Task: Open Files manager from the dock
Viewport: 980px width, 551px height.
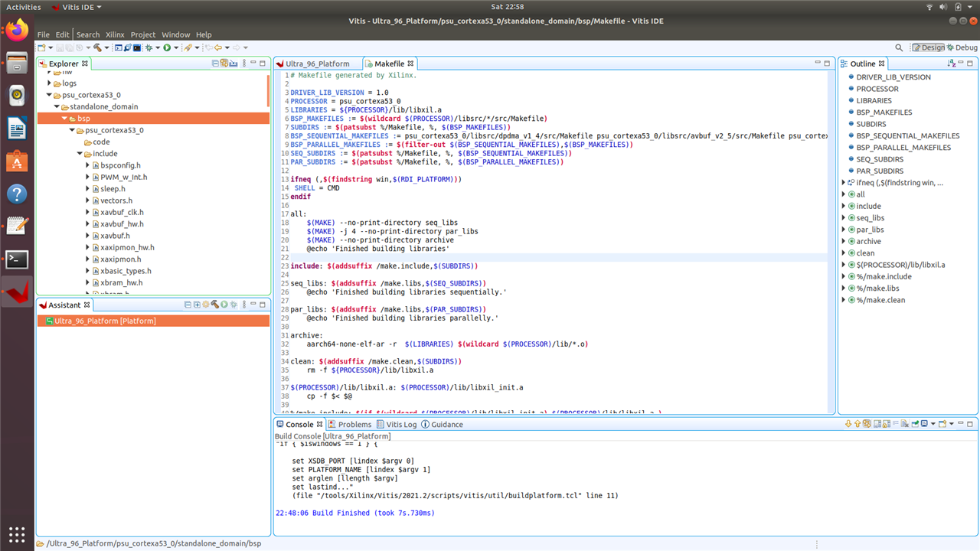Action: click(x=17, y=63)
